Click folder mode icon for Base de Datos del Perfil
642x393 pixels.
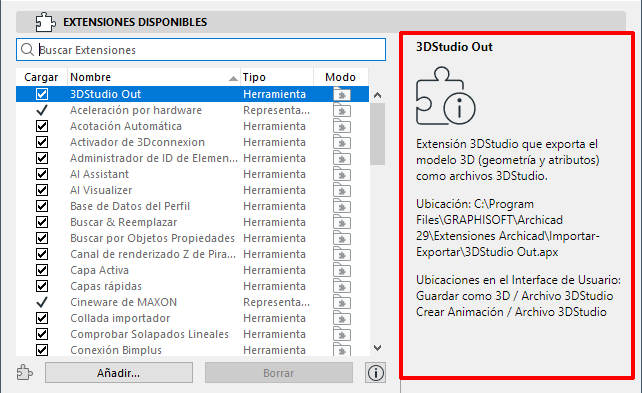pyautogui.click(x=342, y=206)
